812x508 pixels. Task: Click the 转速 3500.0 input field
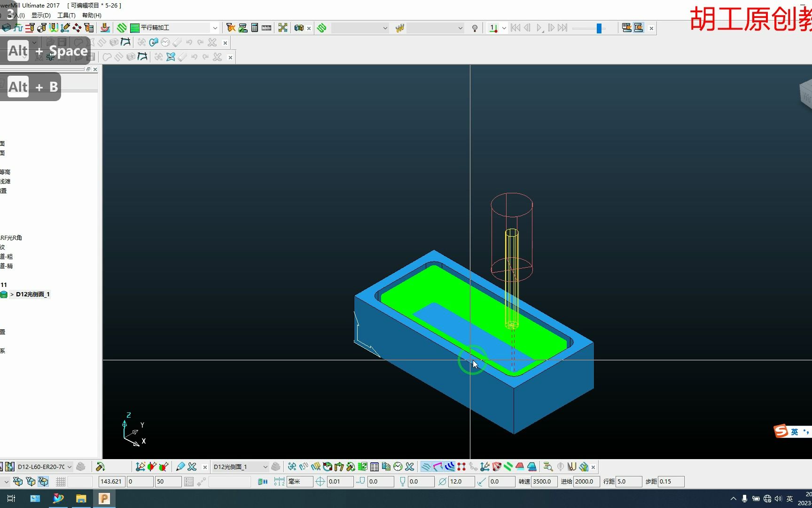545,482
